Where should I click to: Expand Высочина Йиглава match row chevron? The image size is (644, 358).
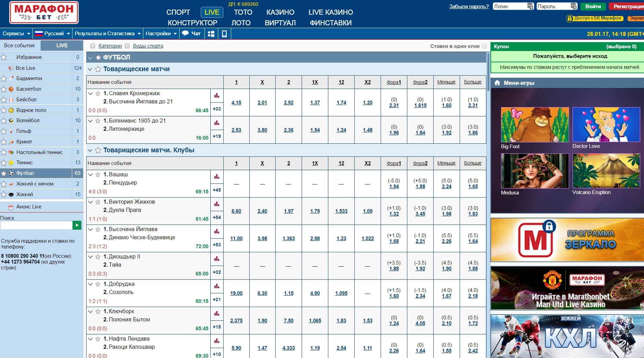[x=91, y=229]
